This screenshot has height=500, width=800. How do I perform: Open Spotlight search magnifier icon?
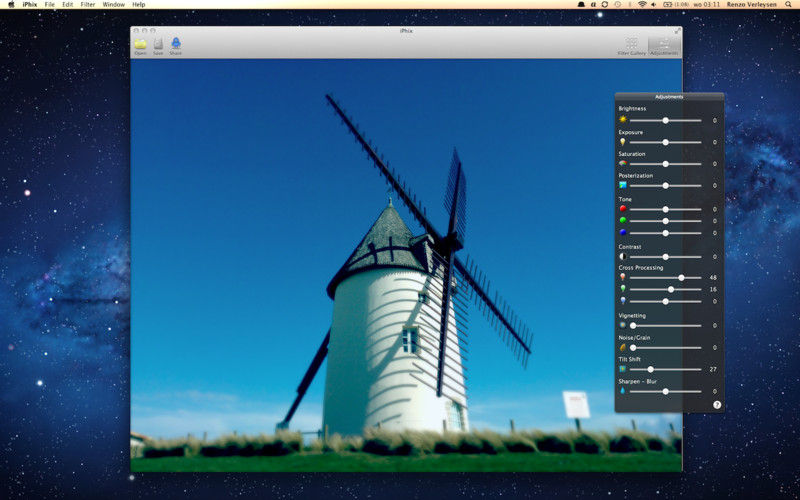pyautogui.click(x=788, y=4)
